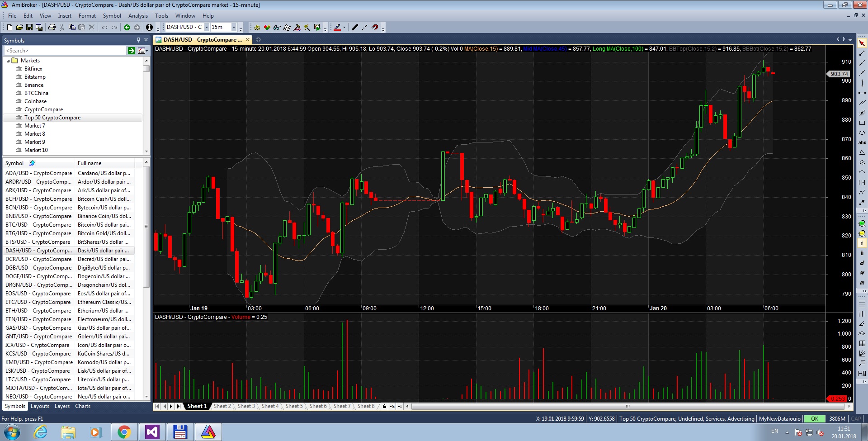The image size is (868, 441).
Task: Switch to the Layers tab
Action: [x=62, y=406]
